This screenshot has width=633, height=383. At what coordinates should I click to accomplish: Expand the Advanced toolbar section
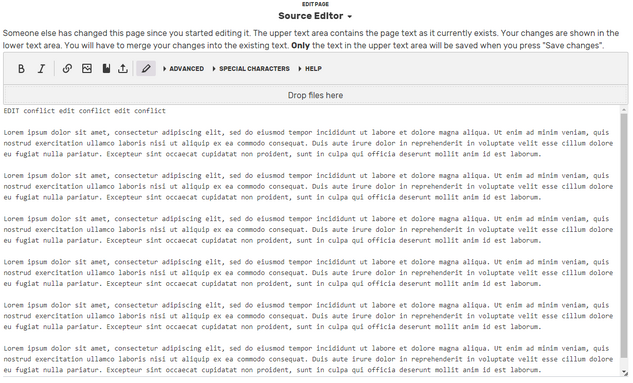[x=183, y=69]
